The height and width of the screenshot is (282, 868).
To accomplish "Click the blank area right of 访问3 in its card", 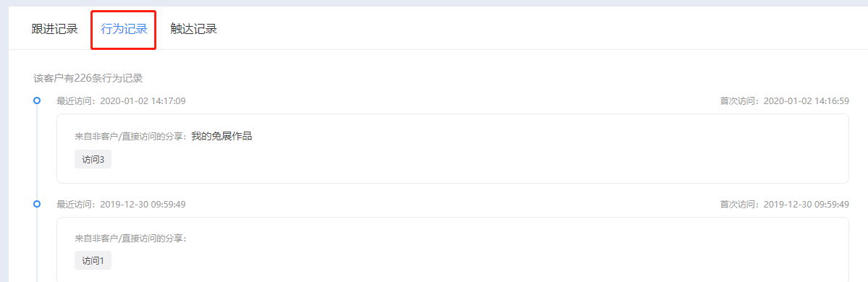I will click(x=476, y=159).
